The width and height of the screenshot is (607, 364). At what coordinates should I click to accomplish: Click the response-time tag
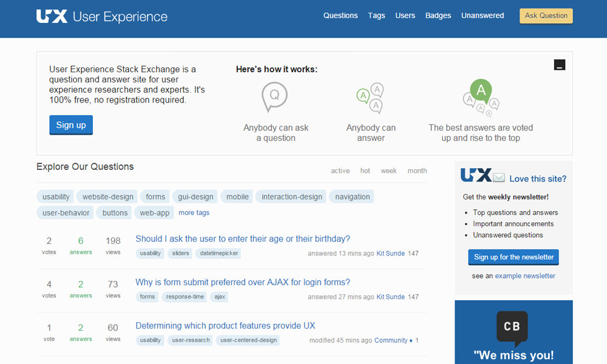185,296
